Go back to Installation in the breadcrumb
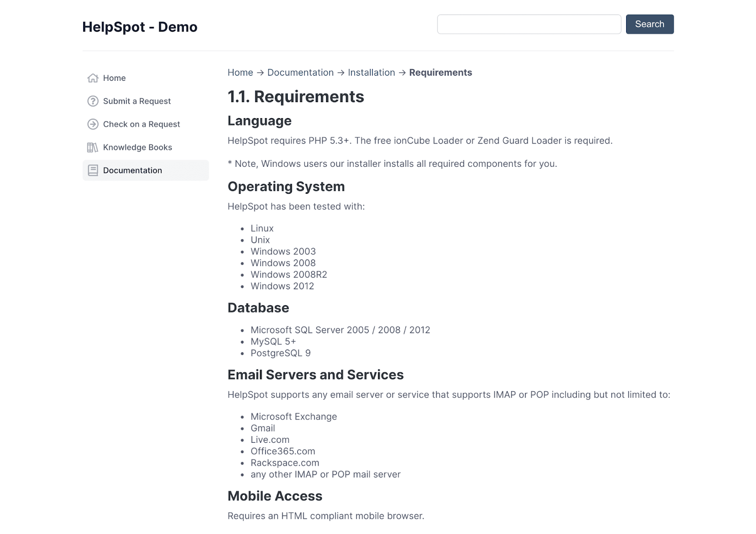The image size is (756, 534). click(371, 72)
